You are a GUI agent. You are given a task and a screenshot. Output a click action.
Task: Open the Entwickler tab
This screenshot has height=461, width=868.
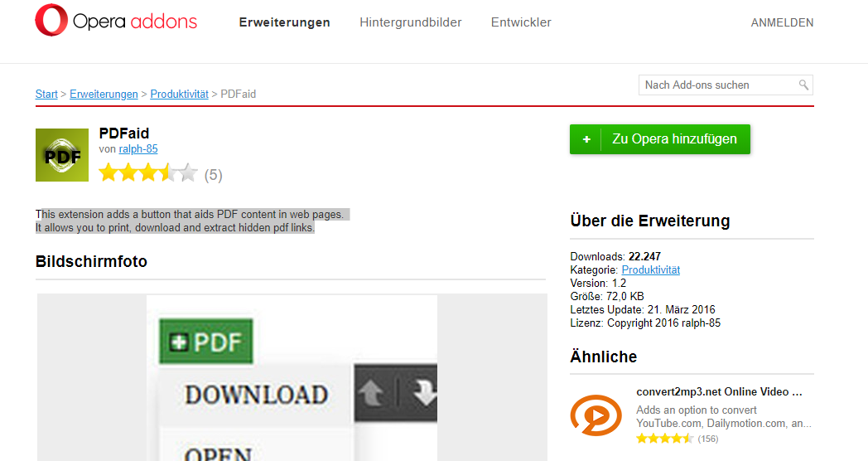point(521,22)
